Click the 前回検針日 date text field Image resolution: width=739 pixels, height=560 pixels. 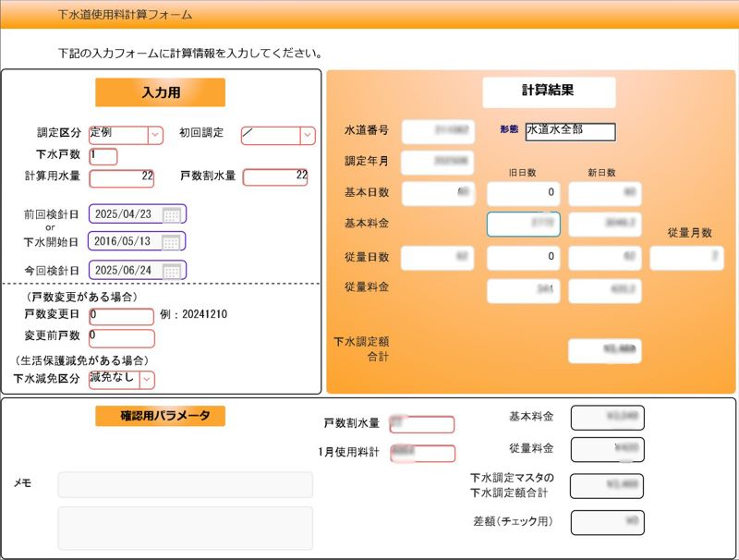pos(125,214)
